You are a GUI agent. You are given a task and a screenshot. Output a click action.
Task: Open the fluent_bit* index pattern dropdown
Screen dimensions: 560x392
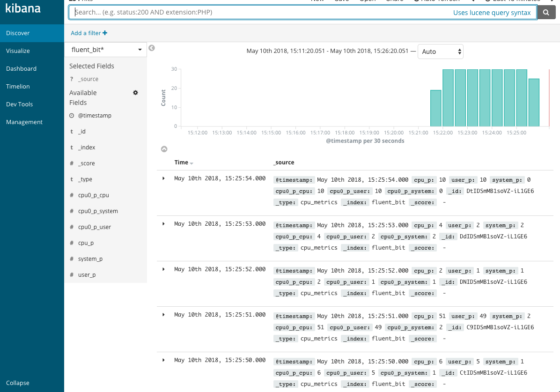coord(106,50)
